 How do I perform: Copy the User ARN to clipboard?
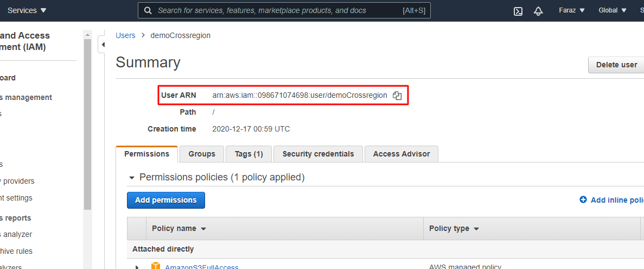[x=397, y=96]
